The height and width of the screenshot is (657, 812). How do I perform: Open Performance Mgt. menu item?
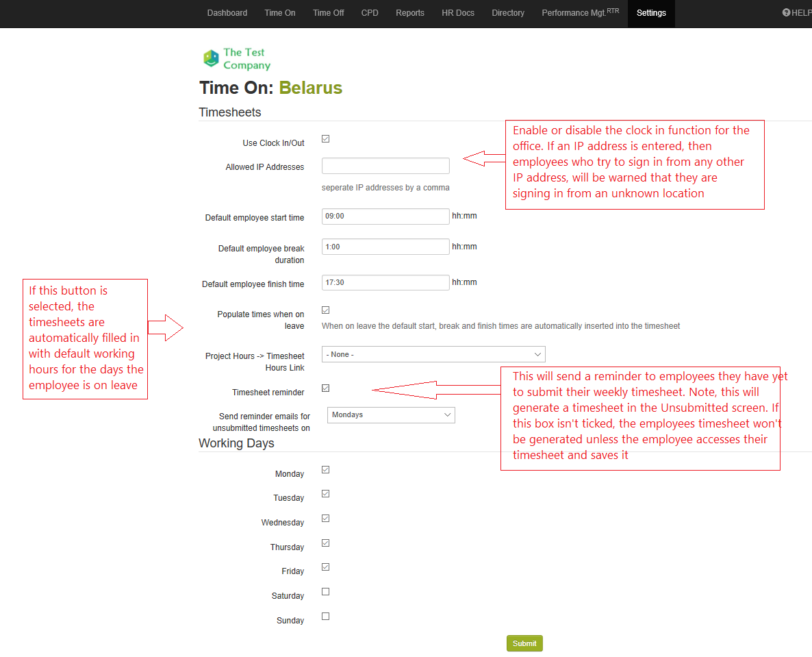click(580, 13)
